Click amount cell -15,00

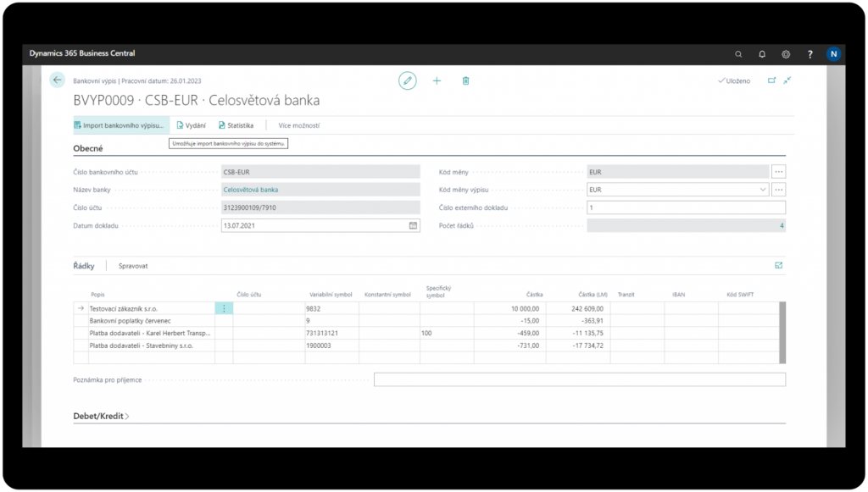[509, 321]
